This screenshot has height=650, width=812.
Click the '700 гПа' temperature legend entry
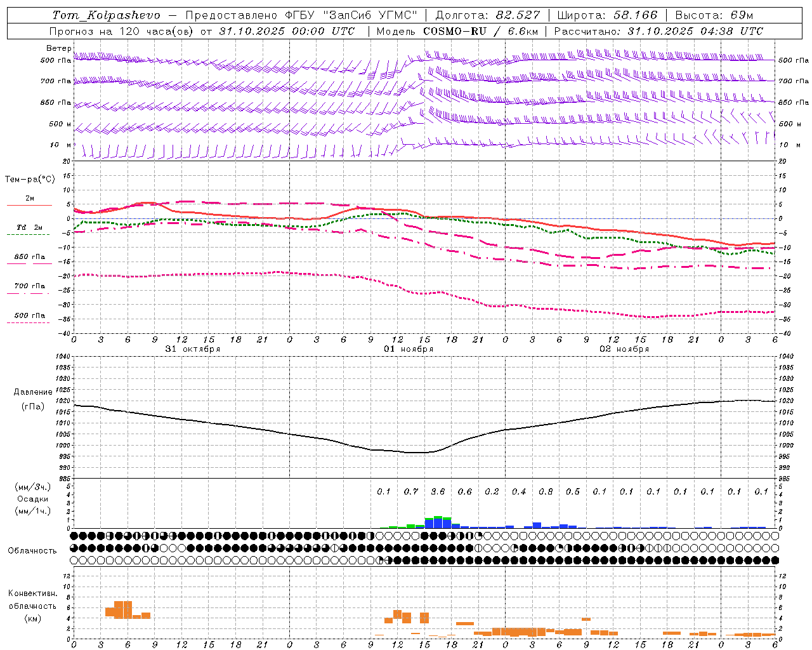pyautogui.click(x=30, y=286)
